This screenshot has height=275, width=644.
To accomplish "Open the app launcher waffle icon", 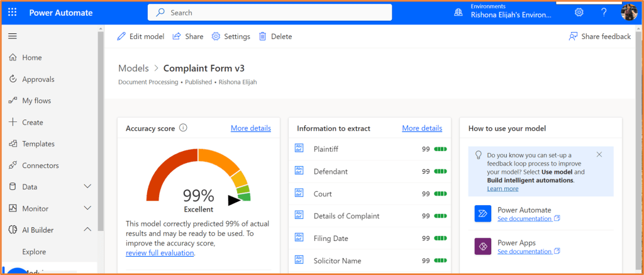I will pos(13,13).
